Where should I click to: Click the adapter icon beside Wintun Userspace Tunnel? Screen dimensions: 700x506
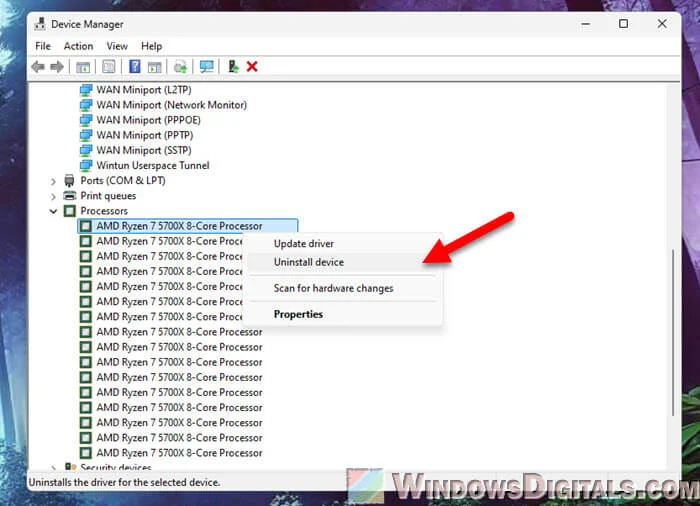click(x=86, y=165)
